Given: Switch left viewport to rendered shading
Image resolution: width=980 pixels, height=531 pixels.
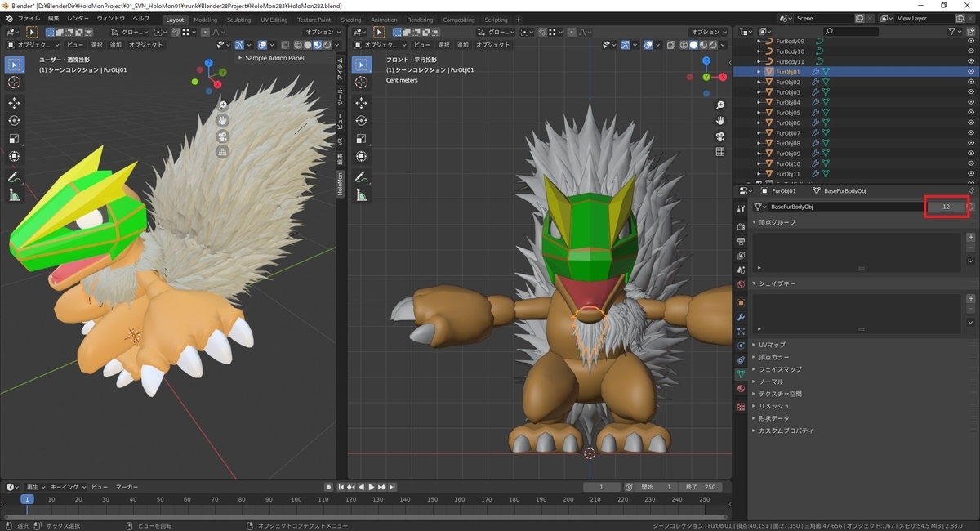Looking at the screenshot, I should click(327, 45).
